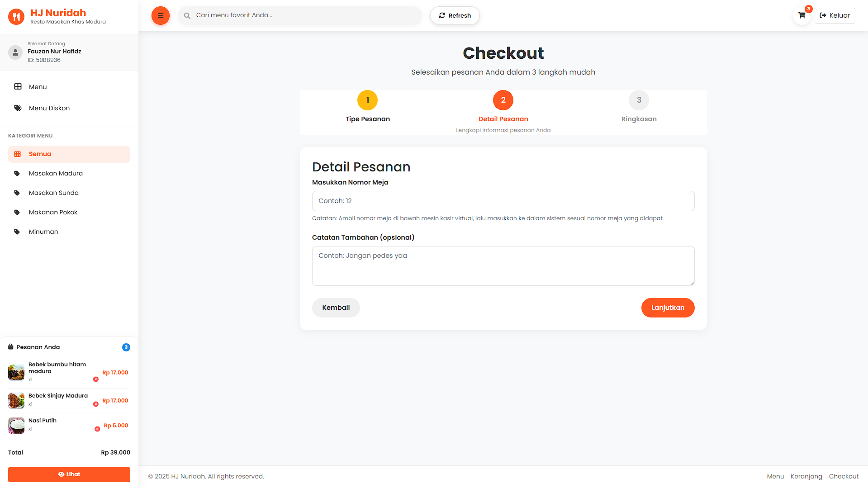Click the Kembali button

coord(336,308)
